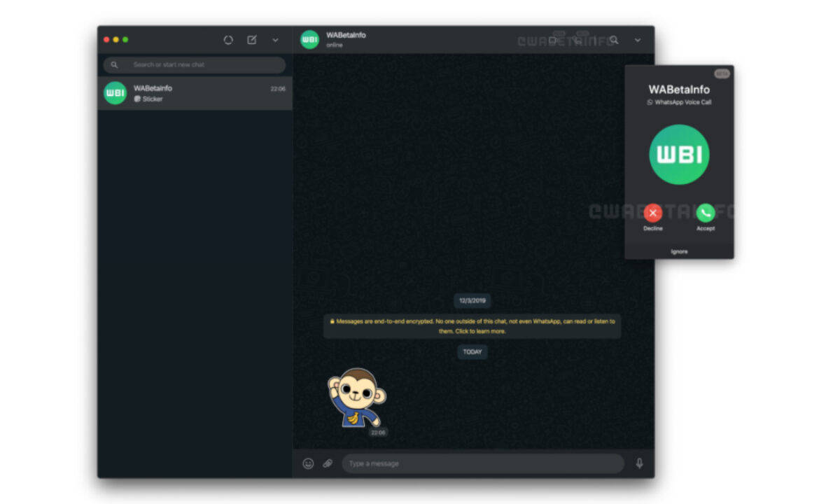
Task: Click Ignore on the call notification
Action: tap(678, 251)
